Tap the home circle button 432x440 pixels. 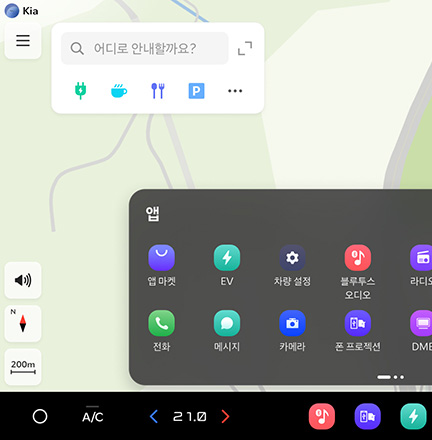coord(40,416)
